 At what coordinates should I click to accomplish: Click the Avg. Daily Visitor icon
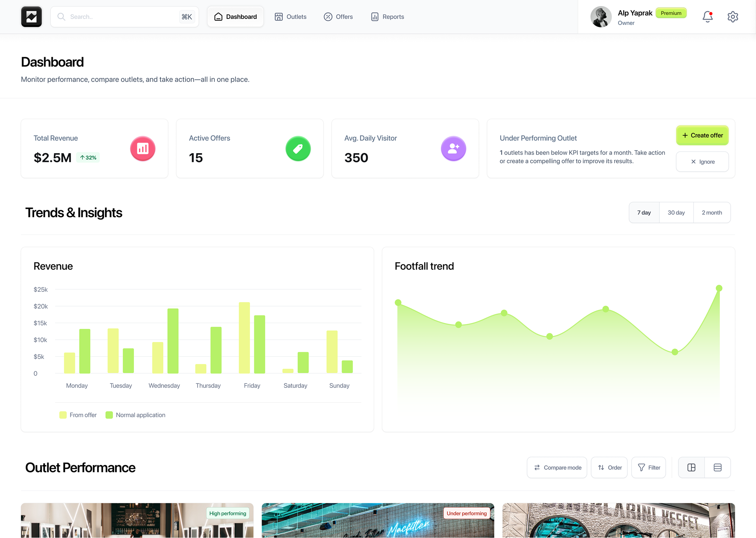tap(453, 148)
